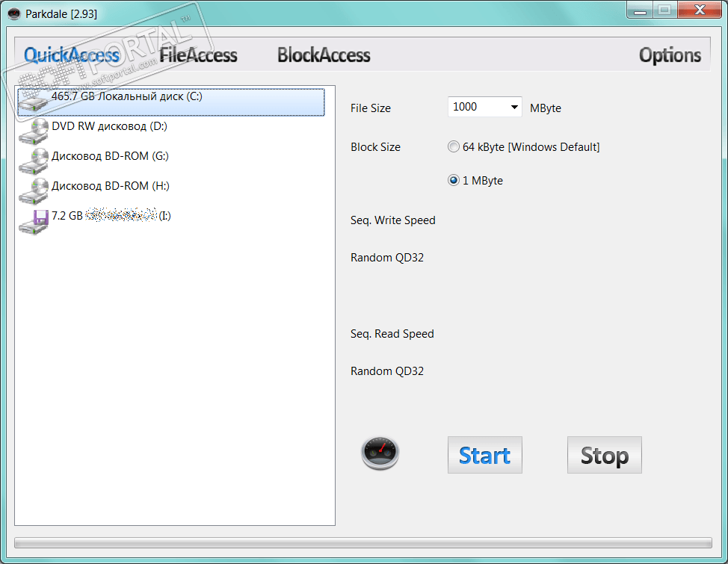The width and height of the screenshot is (728, 564).
Task: Minimize the Parkdale window
Action: 641,10
